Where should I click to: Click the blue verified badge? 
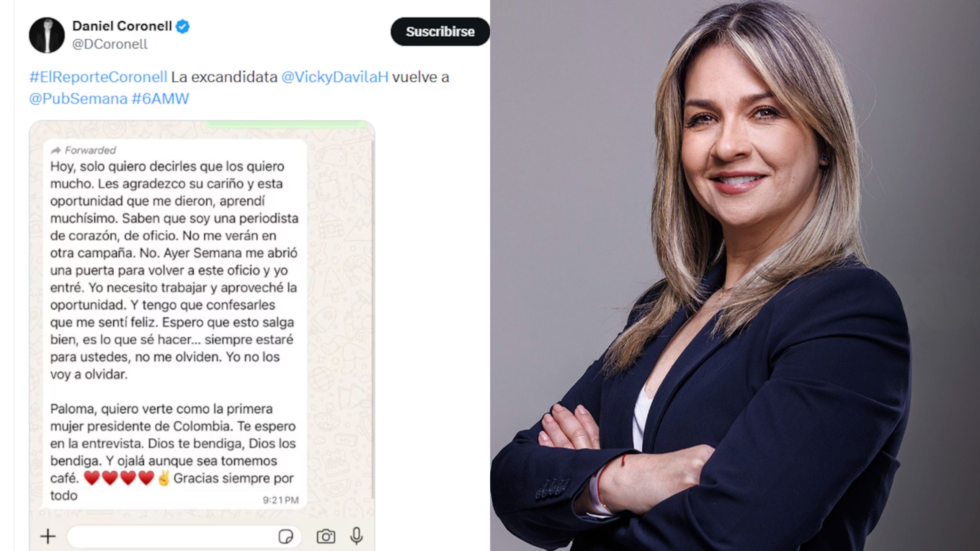(x=182, y=26)
